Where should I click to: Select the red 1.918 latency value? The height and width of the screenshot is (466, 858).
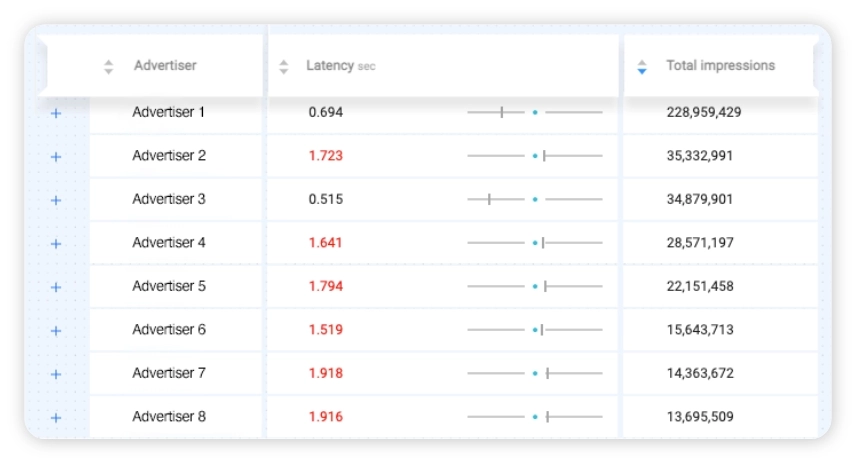tap(326, 373)
